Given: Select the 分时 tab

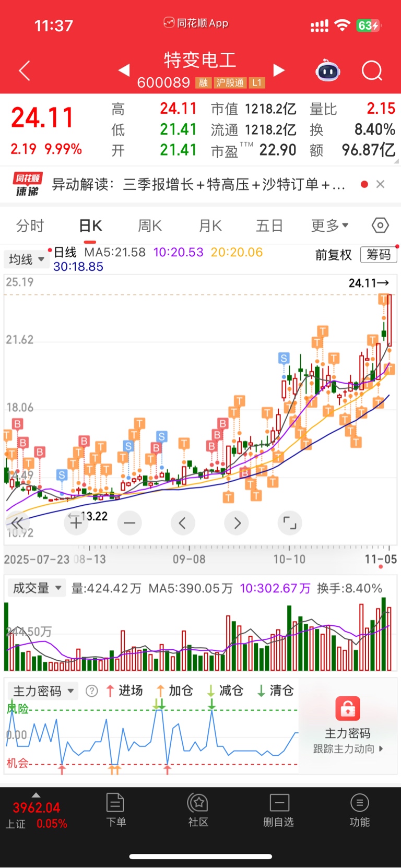Looking at the screenshot, I should coord(30,226).
